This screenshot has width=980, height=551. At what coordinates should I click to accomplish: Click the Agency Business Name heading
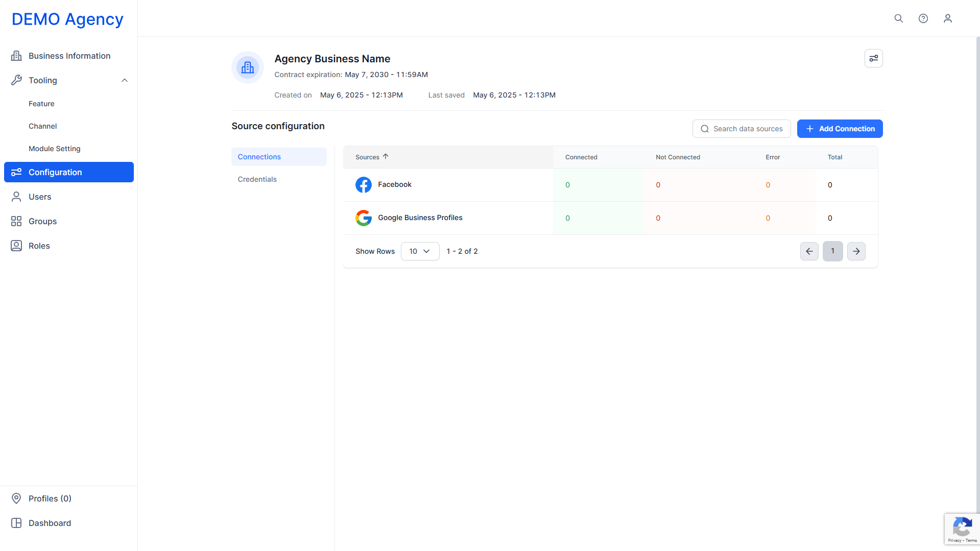(x=332, y=59)
